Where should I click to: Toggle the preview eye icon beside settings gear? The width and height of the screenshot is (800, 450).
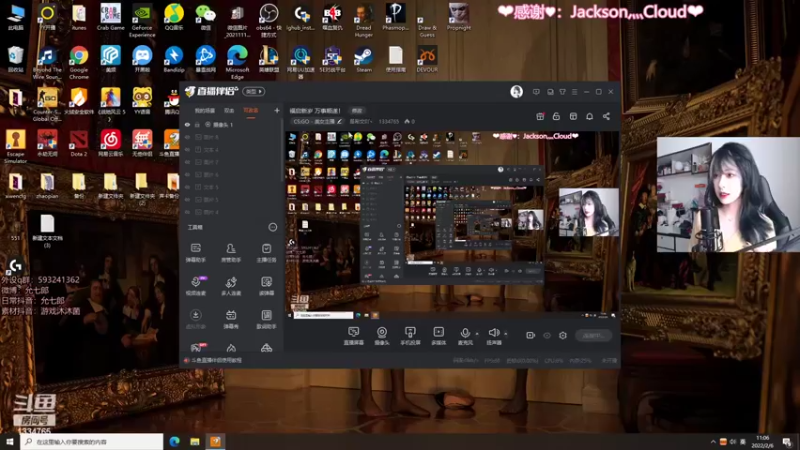point(547,335)
